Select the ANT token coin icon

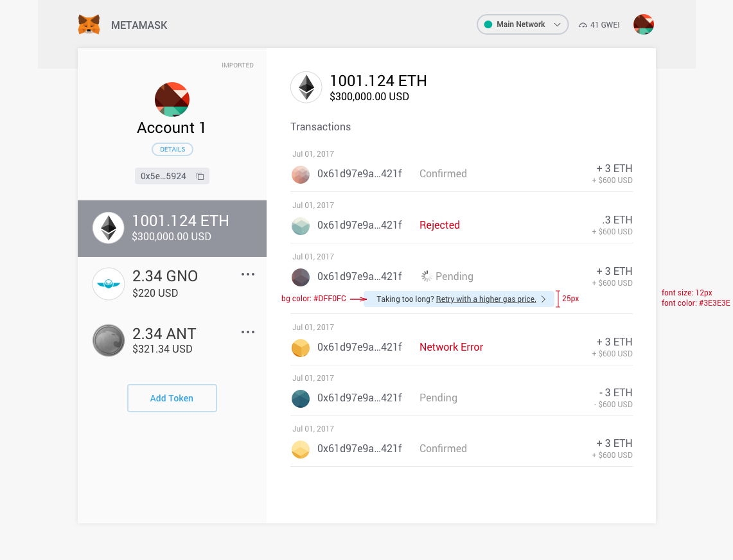(x=108, y=341)
